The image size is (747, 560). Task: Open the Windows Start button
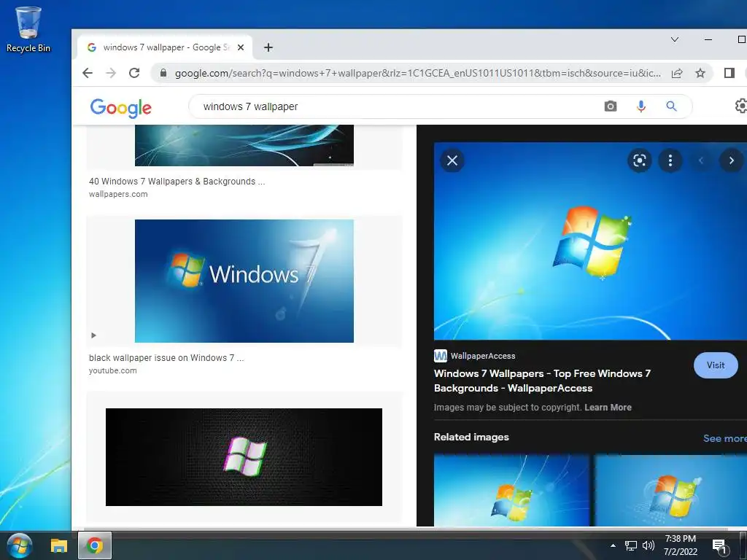[20, 545]
